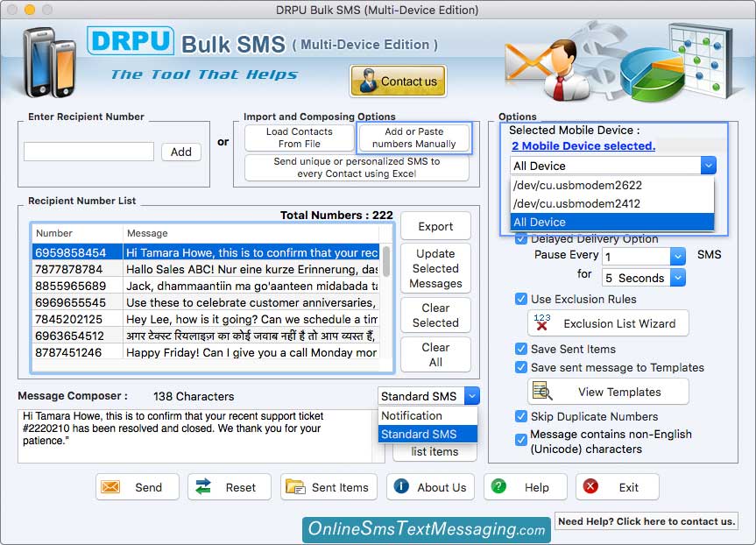Select row with number 8787451246
Screen dimensions: 756x545
point(206,352)
